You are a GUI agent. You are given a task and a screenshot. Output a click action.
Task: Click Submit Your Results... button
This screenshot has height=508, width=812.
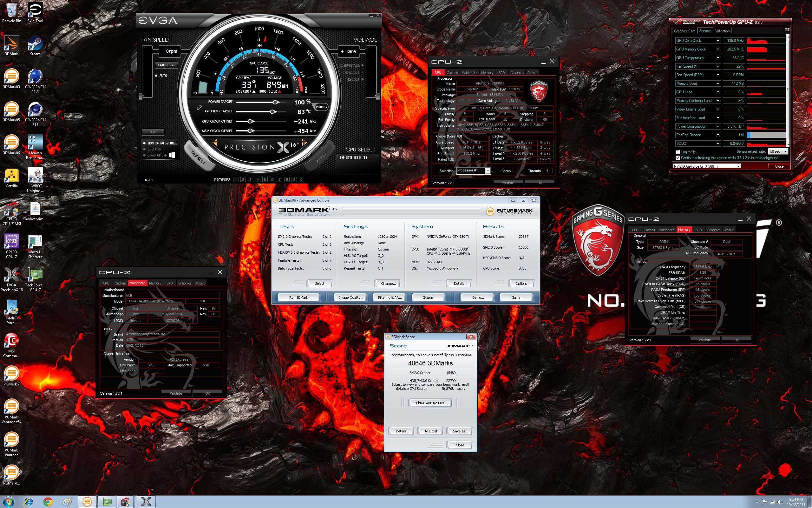pyautogui.click(x=430, y=403)
